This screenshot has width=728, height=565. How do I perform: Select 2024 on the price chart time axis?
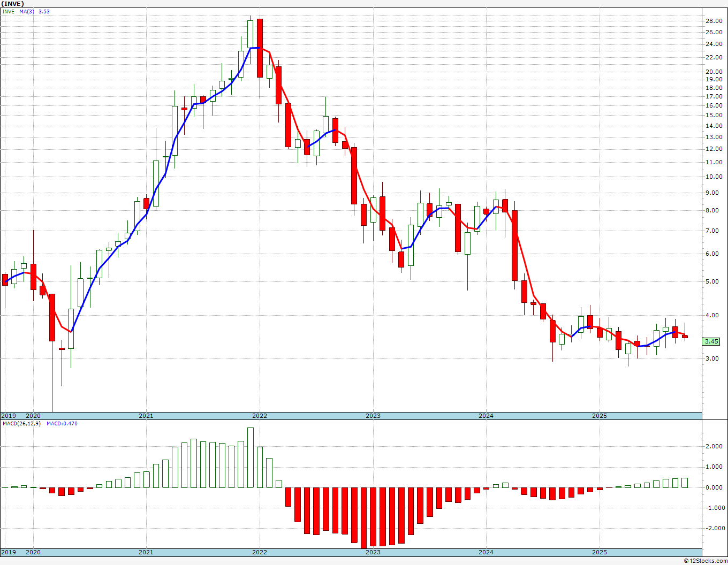tap(486, 416)
